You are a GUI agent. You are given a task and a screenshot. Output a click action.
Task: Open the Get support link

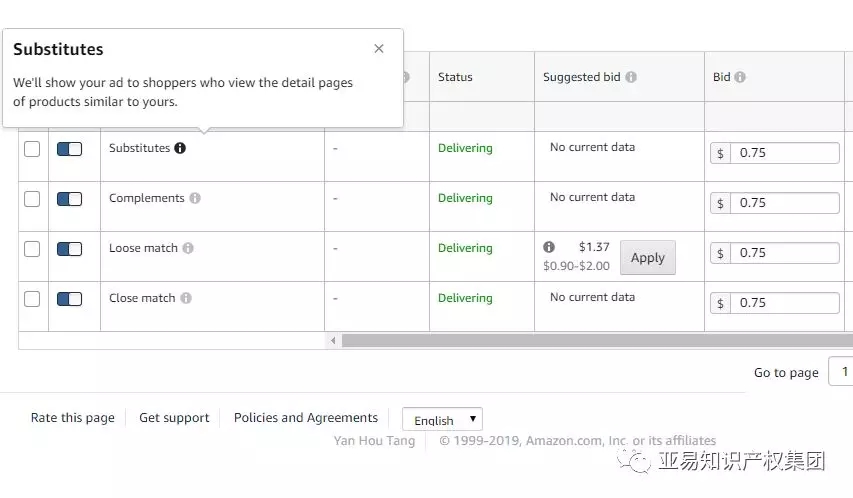click(x=174, y=418)
